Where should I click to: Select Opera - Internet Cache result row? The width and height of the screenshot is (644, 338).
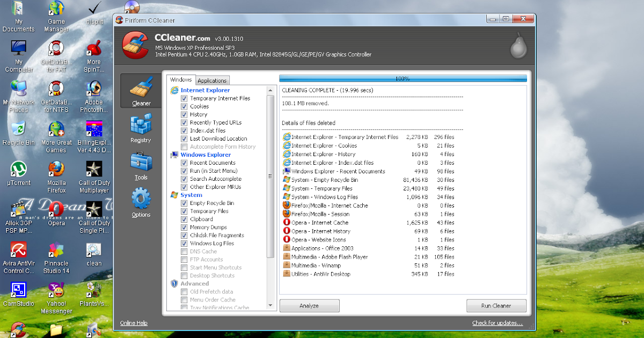[369, 223]
